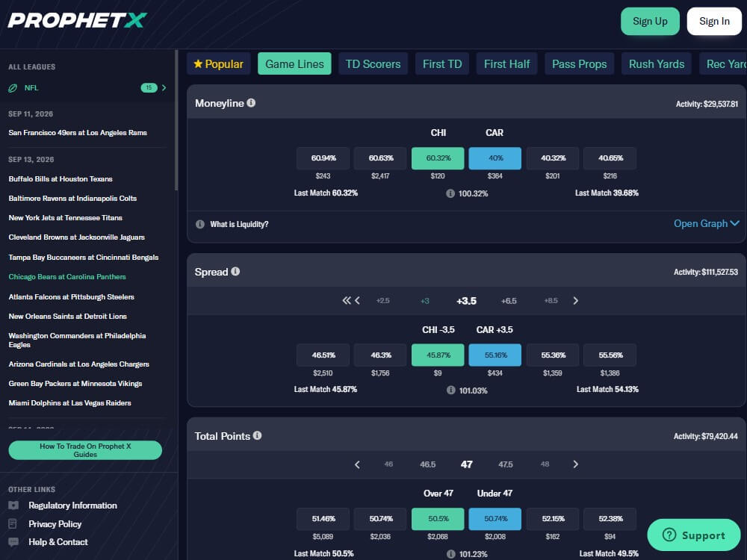Click the What is Liquidity info icon
747x560 pixels.
pyautogui.click(x=200, y=224)
